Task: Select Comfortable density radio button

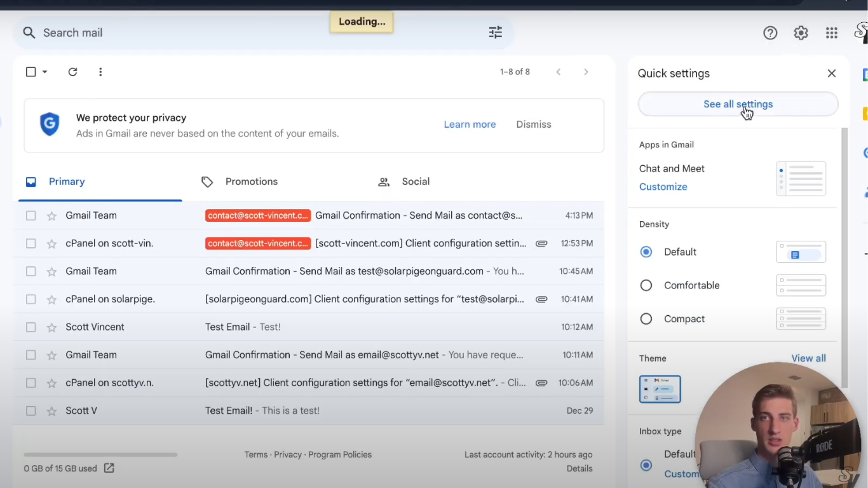Action: coord(646,285)
